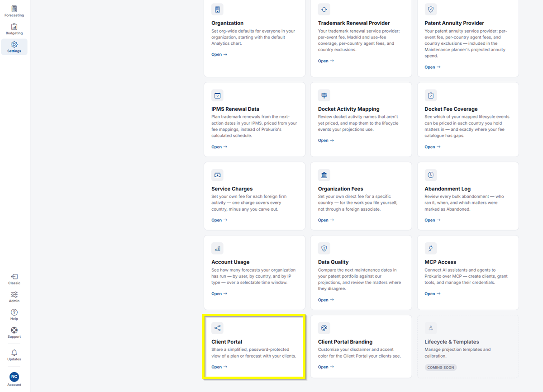The width and height of the screenshot is (543, 392).
Task: Click the Client Portal Branding card title
Action: pyautogui.click(x=345, y=342)
